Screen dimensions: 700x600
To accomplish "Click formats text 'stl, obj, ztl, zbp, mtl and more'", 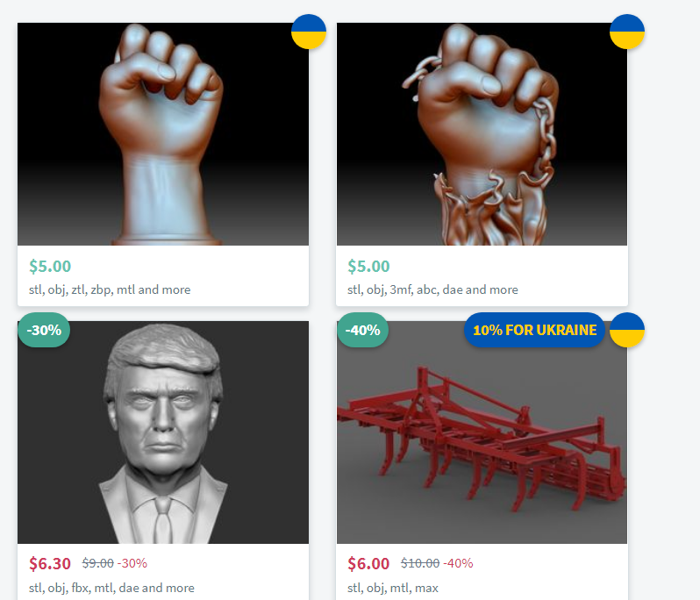I will tap(110, 289).
